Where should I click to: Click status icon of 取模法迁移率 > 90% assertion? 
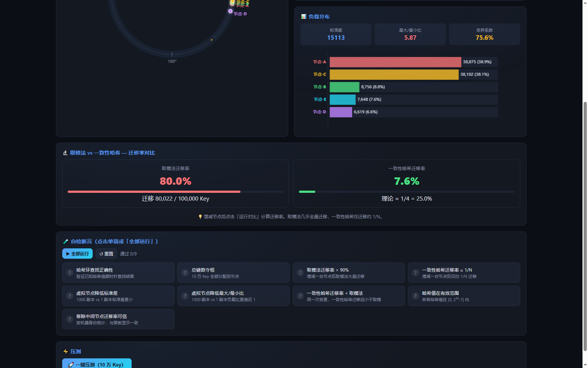click(x=300, y=273)
